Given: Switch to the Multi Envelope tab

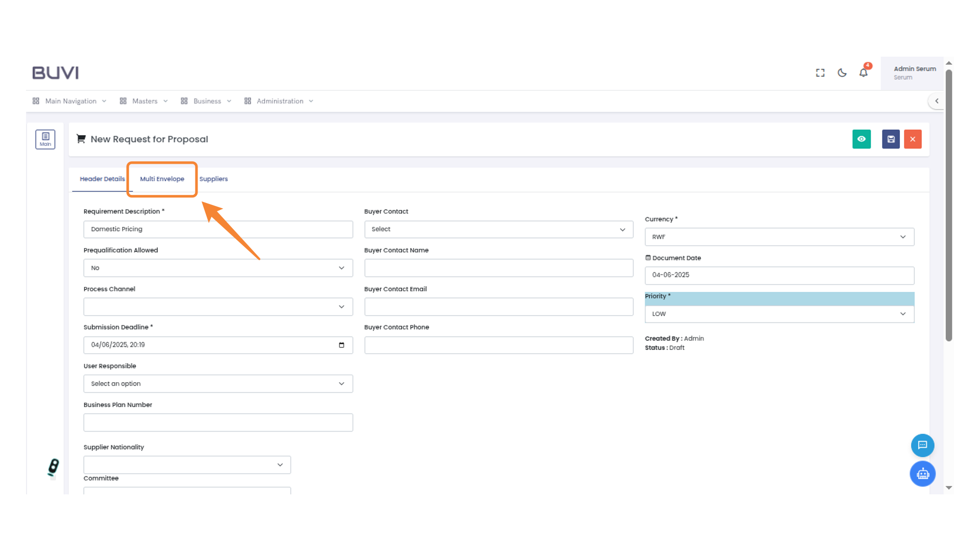Looking at the screenshot, I should (x=162, y=179).
